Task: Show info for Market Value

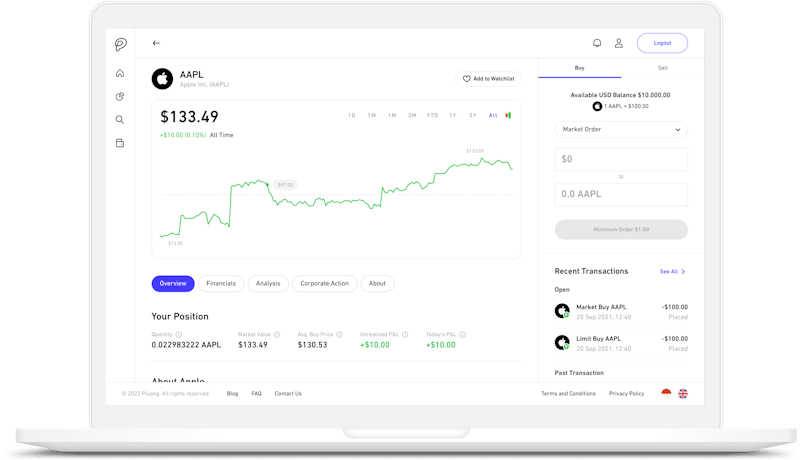Action: point(277,335)
